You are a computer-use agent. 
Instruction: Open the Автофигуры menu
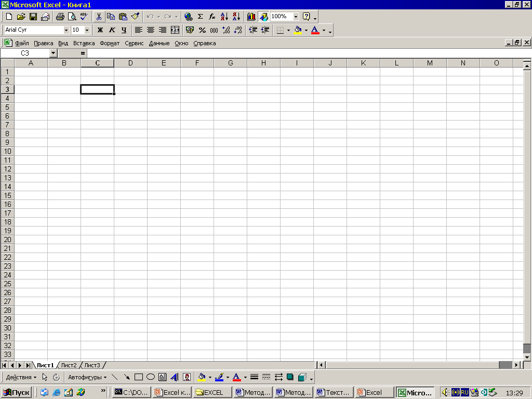tap(87, 377)
